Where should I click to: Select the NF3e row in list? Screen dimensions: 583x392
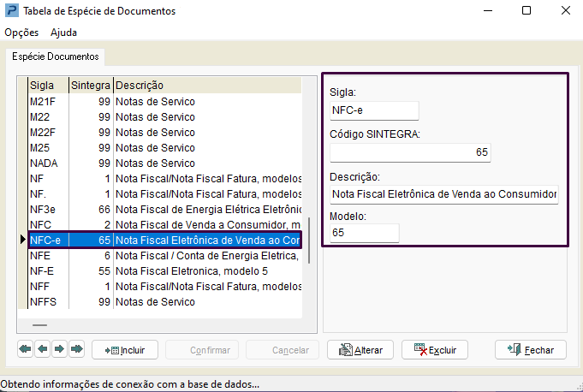(x=165, y=210)
